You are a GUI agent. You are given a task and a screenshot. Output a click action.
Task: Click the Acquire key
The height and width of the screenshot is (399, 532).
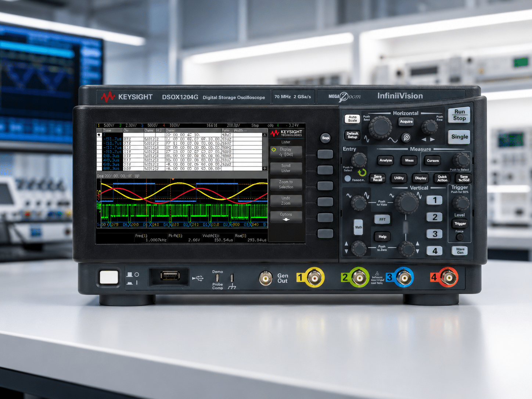pos(406,122)
